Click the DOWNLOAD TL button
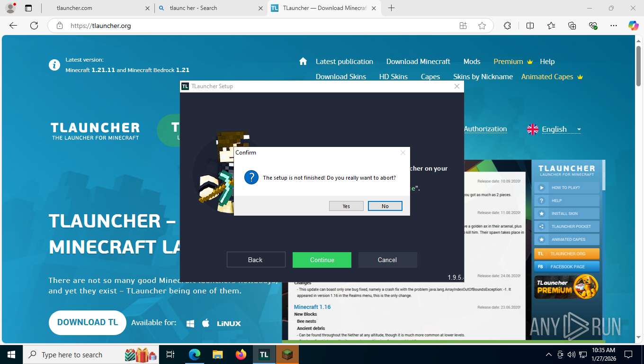 [88, 322]
